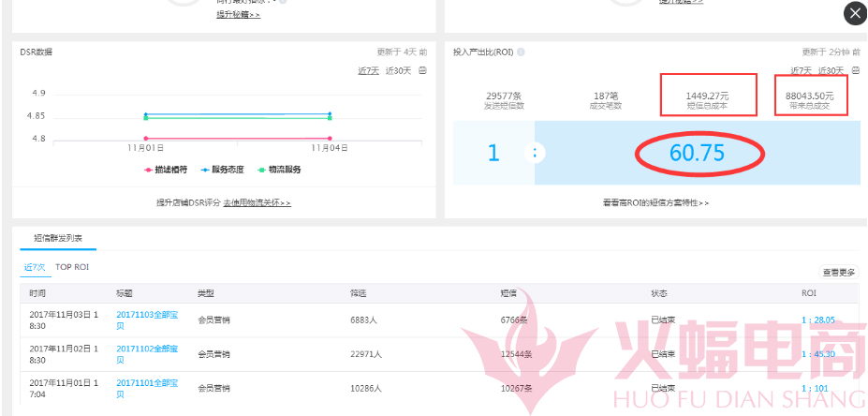Open the calendar icon in DSR数据 panel
Viewport: 868px width, 416px height.
point(422,71)
